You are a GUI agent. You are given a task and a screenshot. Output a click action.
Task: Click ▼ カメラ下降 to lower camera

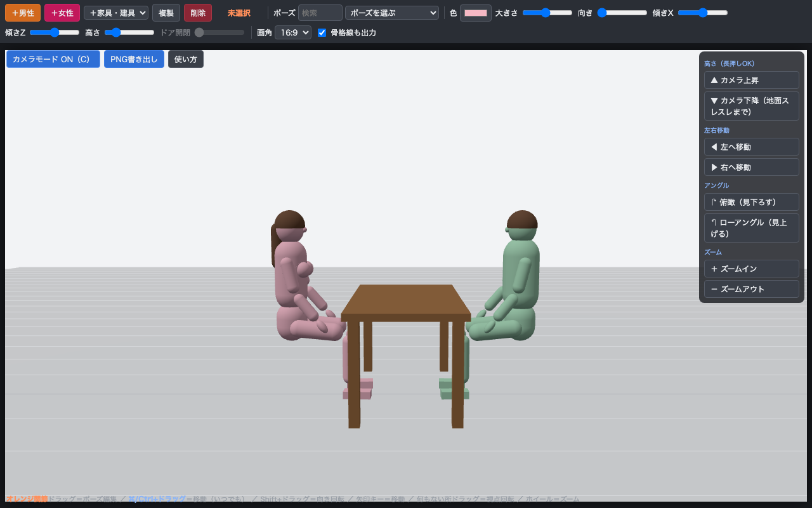pos(752,106)
